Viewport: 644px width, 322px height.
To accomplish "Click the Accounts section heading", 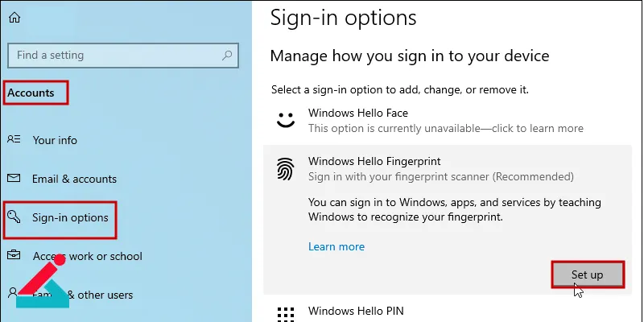I will point(31,93).
